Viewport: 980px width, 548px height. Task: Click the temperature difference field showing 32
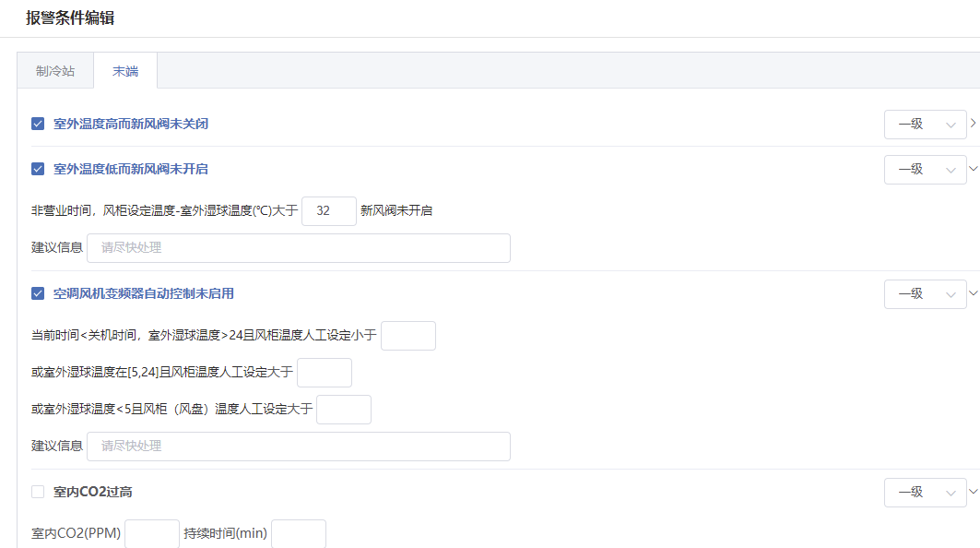pyautogui.click(x=329, y=211)
